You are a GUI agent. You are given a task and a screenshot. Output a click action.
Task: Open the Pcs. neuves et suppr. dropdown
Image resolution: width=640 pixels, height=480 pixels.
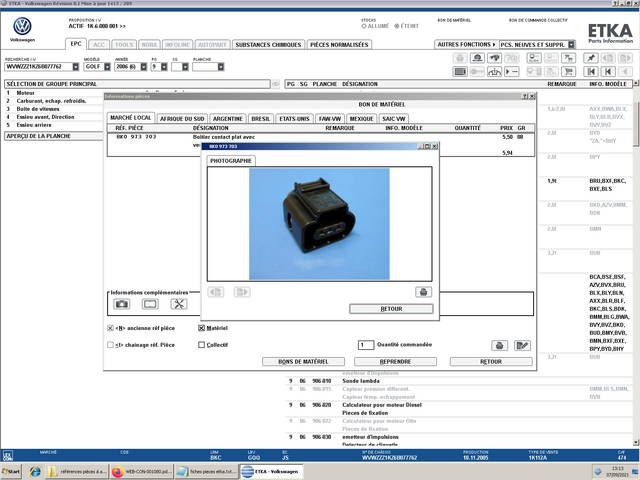click(x=571, y=44)
